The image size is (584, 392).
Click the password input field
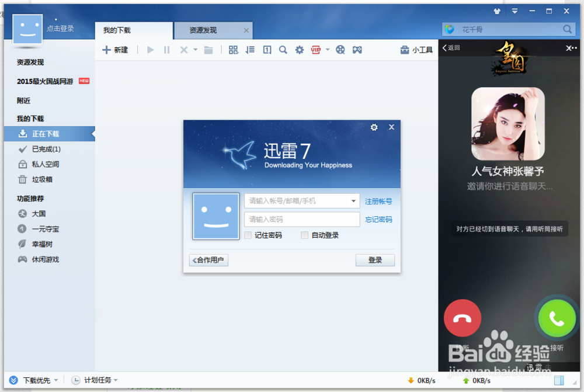(x=302, y=219)
